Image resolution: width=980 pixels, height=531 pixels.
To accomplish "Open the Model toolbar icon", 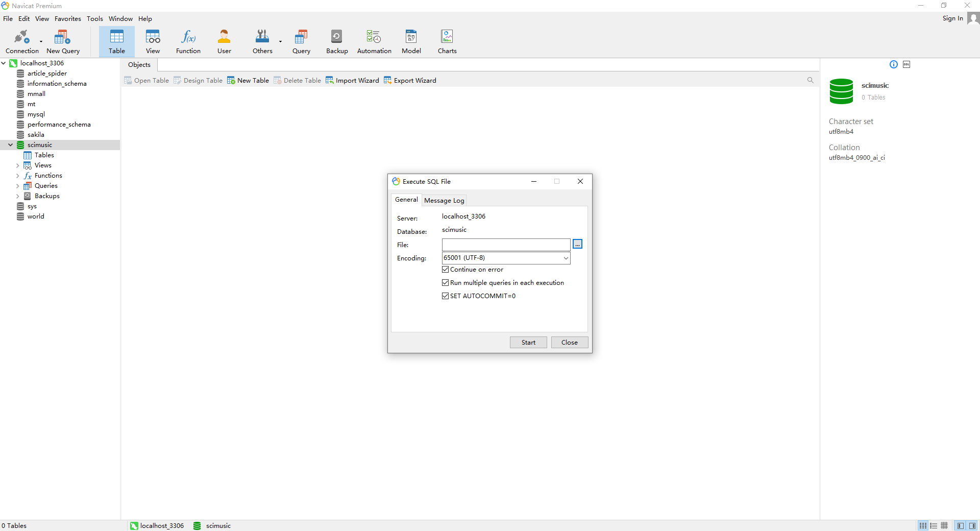I will (411, 41).
